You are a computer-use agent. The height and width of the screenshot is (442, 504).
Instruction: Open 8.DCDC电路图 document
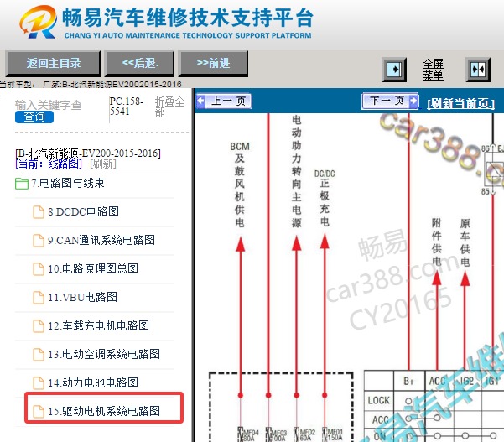tap(83, 212)
